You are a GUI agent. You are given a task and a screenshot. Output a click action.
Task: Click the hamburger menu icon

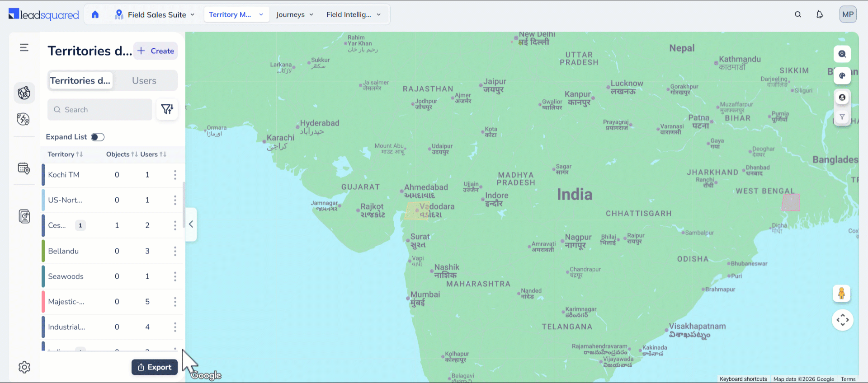click(x=24, y=47)
